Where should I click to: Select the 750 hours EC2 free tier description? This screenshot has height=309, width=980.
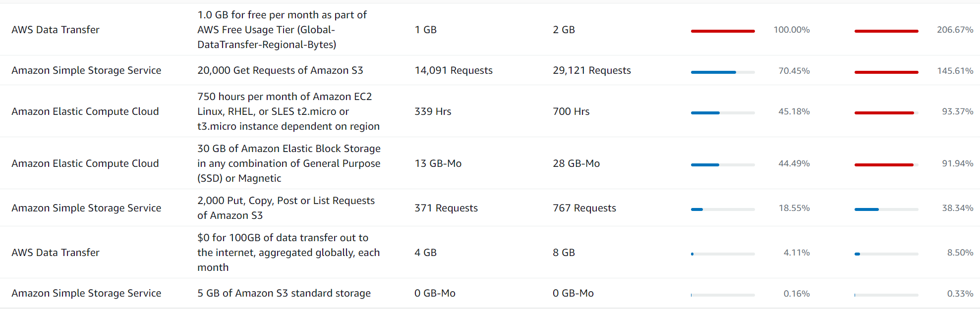click(288, 111)
